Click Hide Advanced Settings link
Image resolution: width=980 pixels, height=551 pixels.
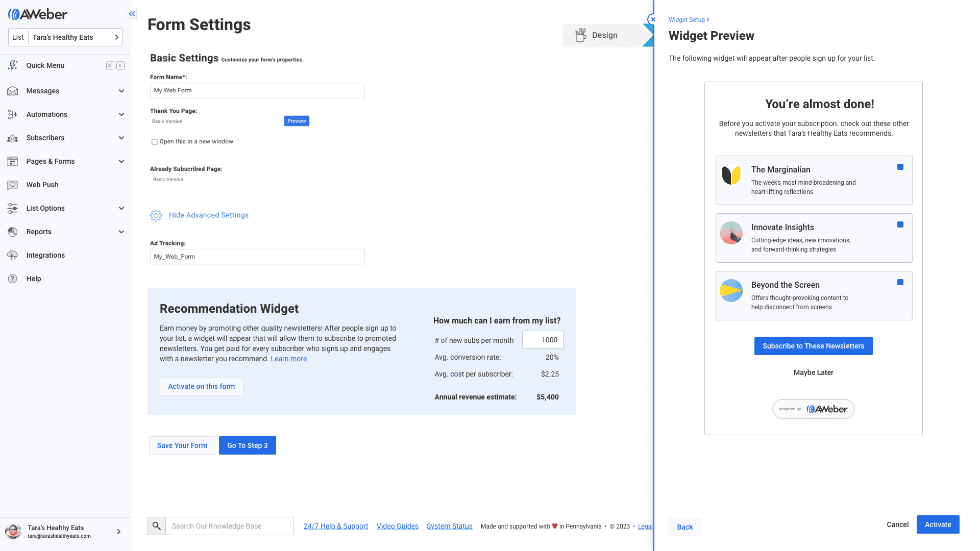tap(209, 215)
